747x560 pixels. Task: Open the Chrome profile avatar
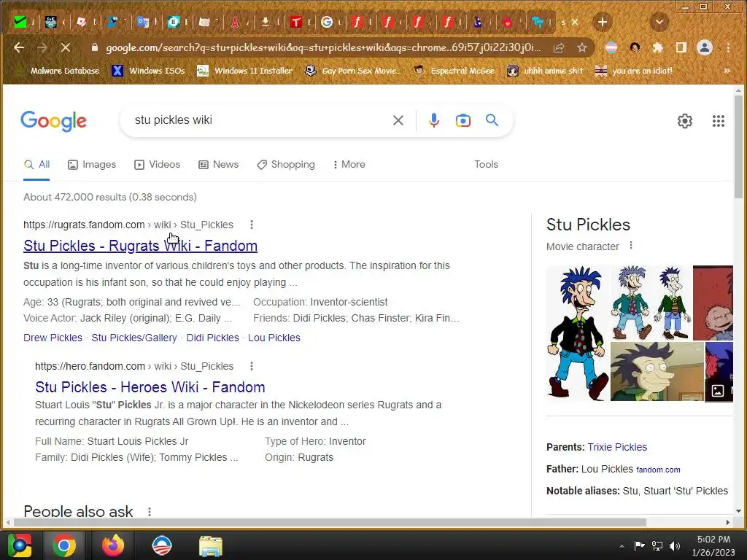pos(705,47)
